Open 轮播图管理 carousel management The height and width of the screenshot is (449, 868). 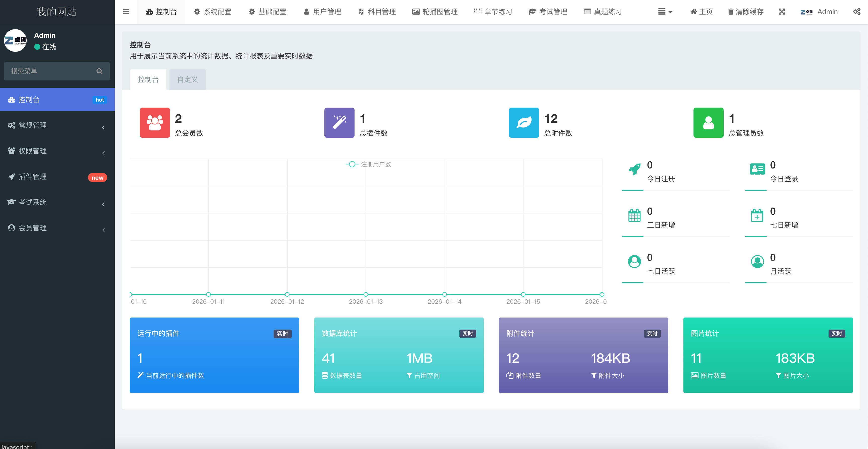click(x=435, y=12)
